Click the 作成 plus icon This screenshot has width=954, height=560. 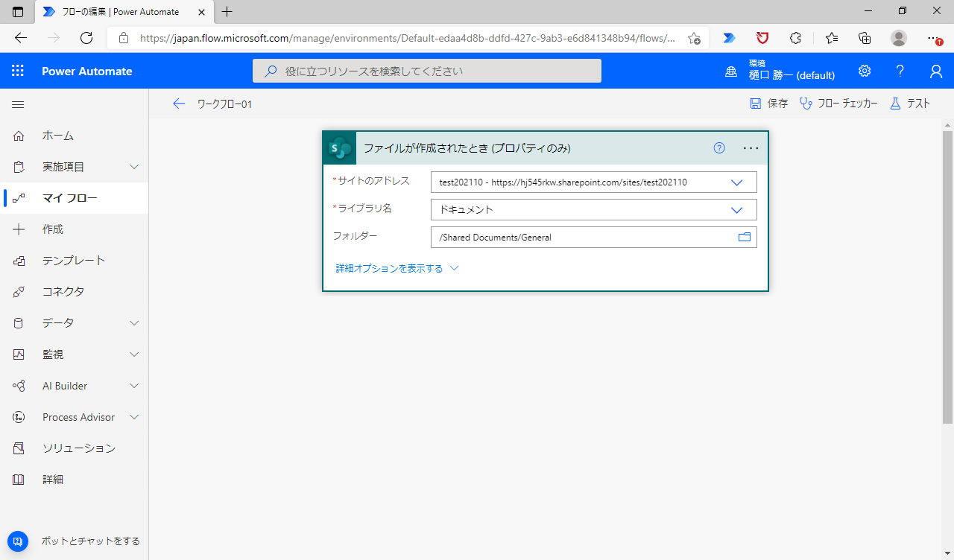tap(19, 229)
